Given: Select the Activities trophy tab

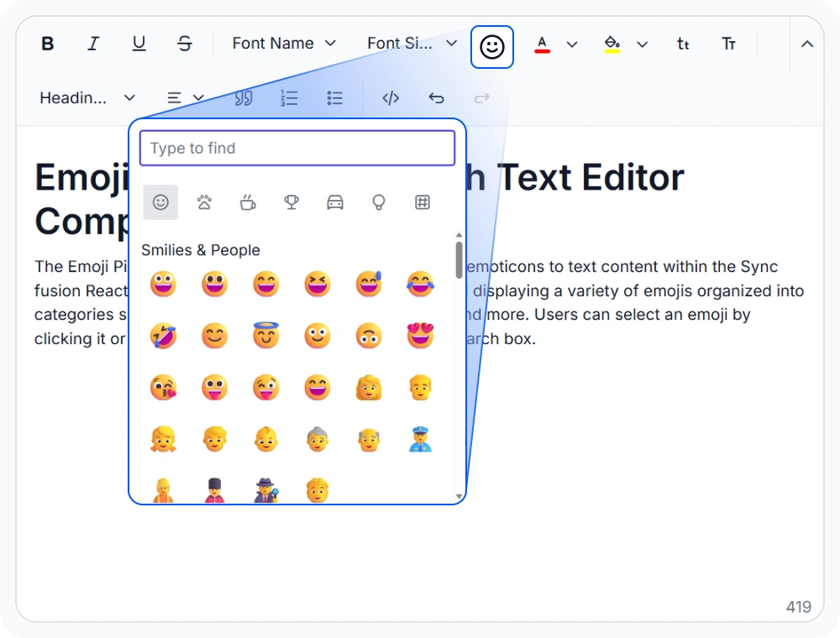Looking at the screenshot, I should pyautogui.click(x=291, y=202).
